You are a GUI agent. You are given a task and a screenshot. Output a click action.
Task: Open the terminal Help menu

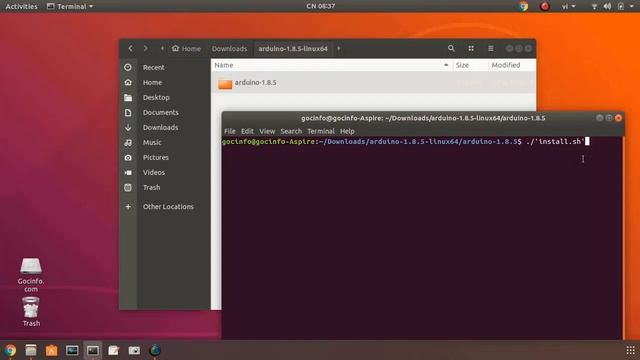click(347, 131)
